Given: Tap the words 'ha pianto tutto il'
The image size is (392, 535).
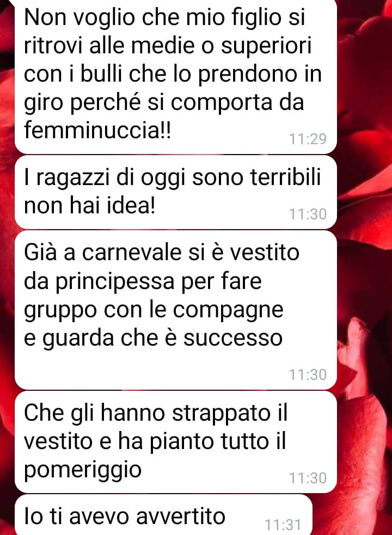Looking at the screenshot, I should pos(202,441).
